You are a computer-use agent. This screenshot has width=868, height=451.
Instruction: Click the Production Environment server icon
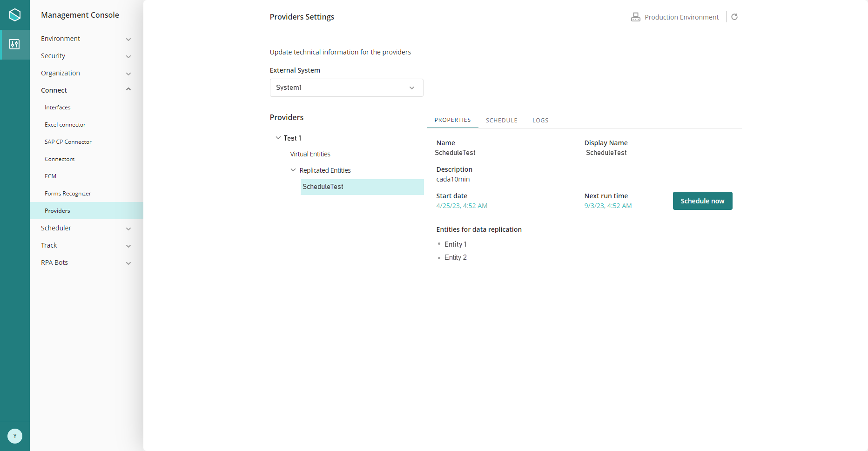(635, 17)
